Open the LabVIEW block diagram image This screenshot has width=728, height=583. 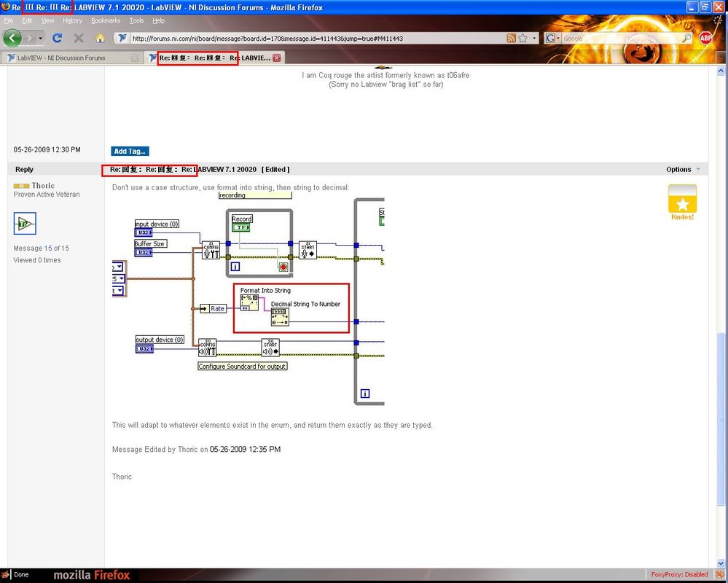pos(248,299)
